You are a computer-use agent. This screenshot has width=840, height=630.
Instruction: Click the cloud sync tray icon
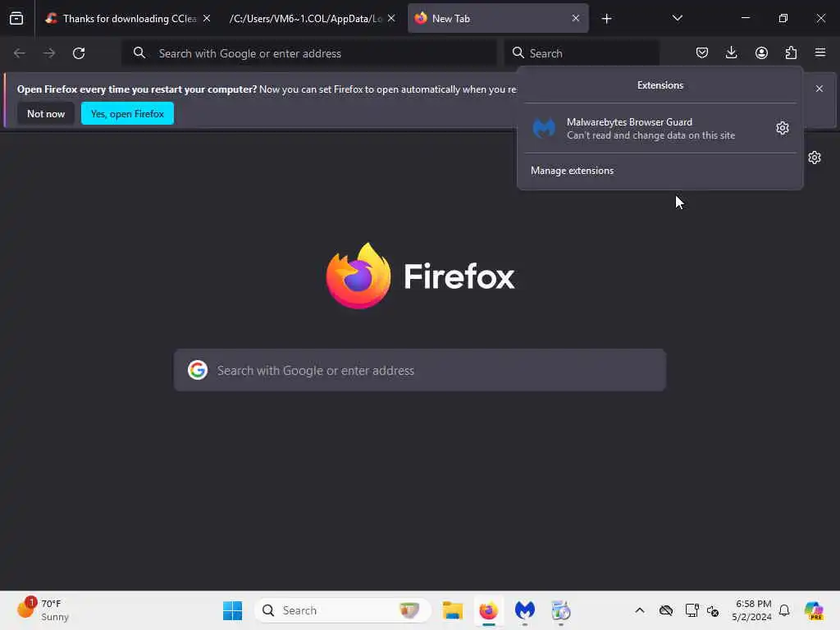pos(666,610)
